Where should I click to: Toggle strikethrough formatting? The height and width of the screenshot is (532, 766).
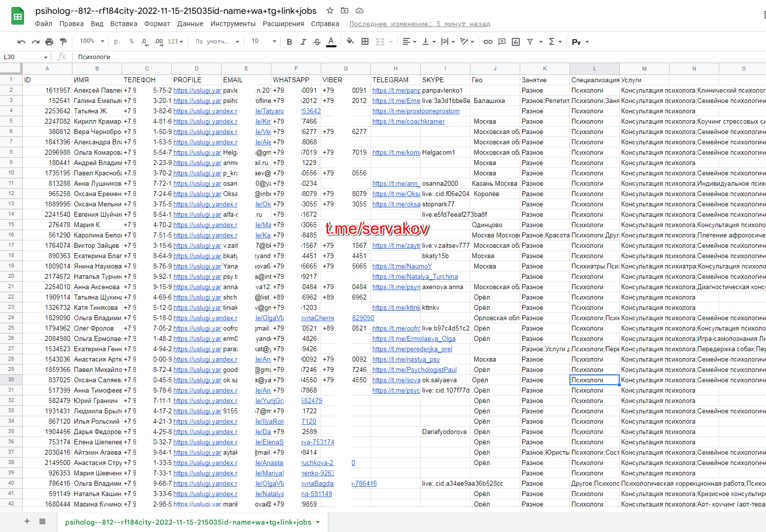click(317, 42)
